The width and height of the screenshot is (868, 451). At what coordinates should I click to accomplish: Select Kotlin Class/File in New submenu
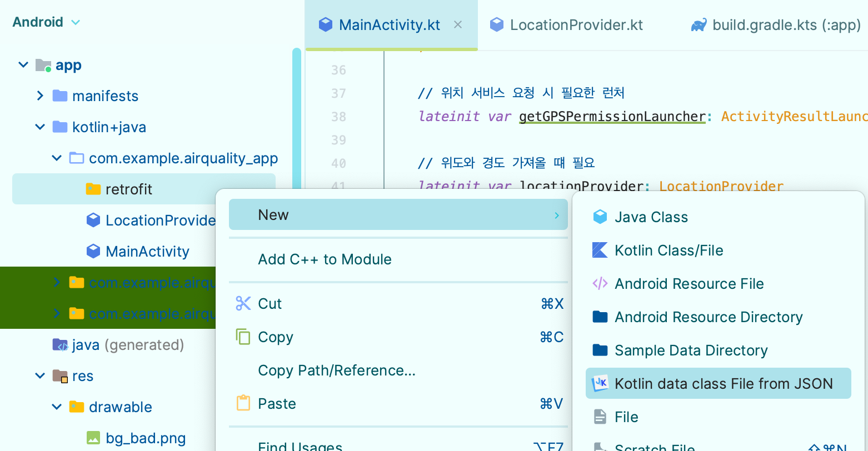pyautogui.click(x=719, y=250)
